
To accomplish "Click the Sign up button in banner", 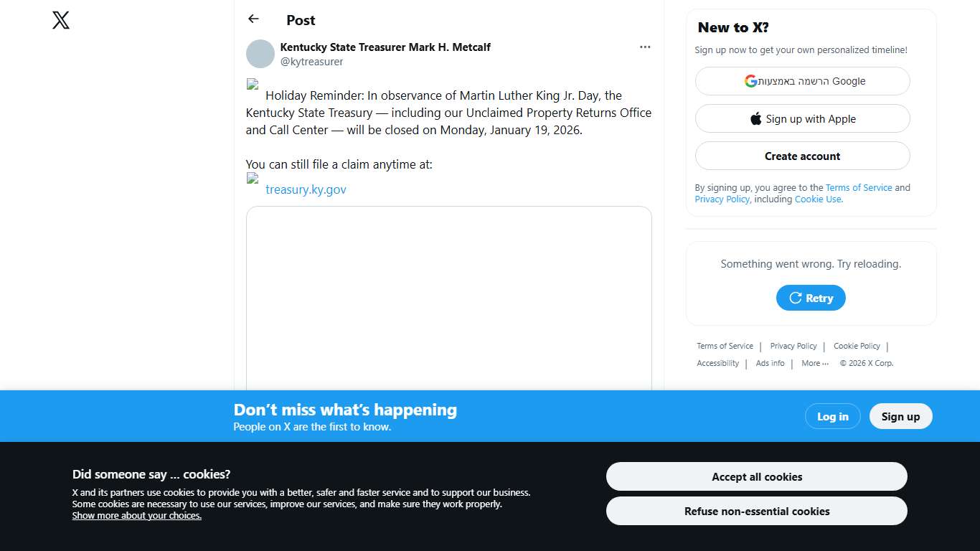I will click(x=900, y=417).
